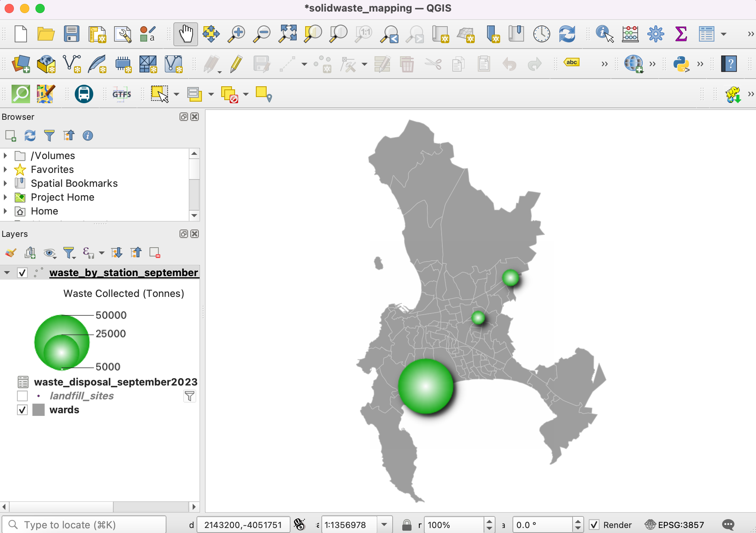Click the EPSG:3857 CRS button

tap(675, 525)
